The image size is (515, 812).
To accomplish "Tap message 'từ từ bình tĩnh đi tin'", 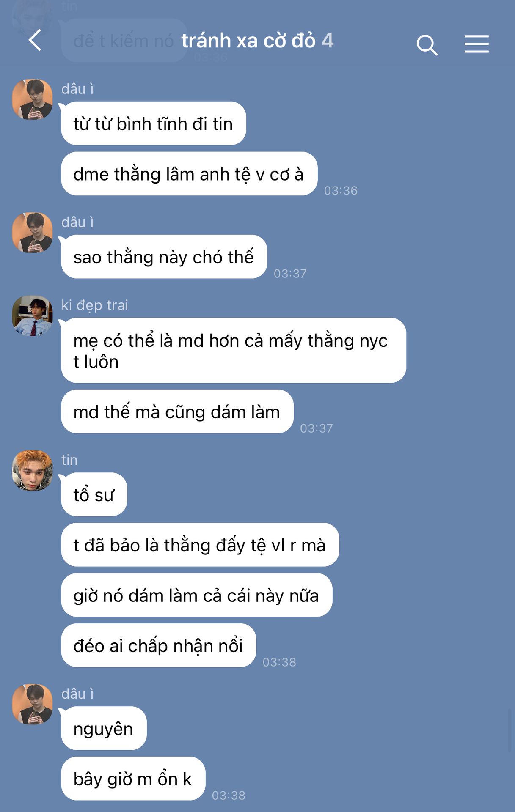I will pos(154,123).
